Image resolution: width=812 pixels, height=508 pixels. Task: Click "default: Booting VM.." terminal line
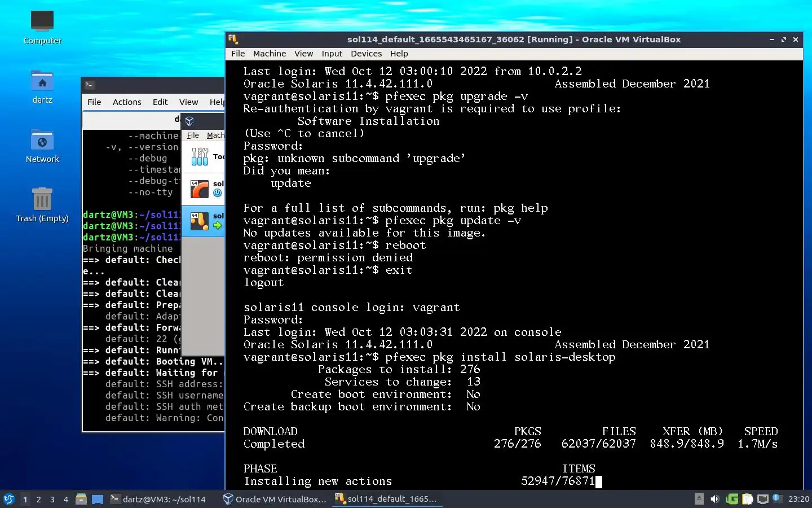coord(153,361)
